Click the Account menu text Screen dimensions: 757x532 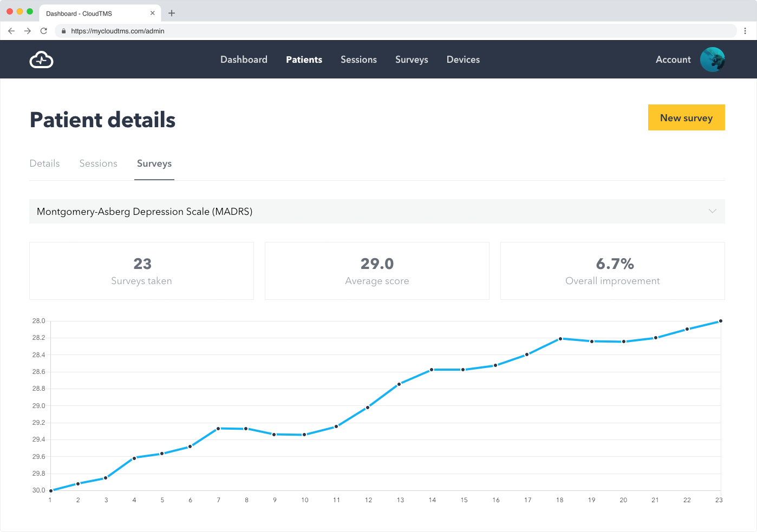click(x=673, y=60)
